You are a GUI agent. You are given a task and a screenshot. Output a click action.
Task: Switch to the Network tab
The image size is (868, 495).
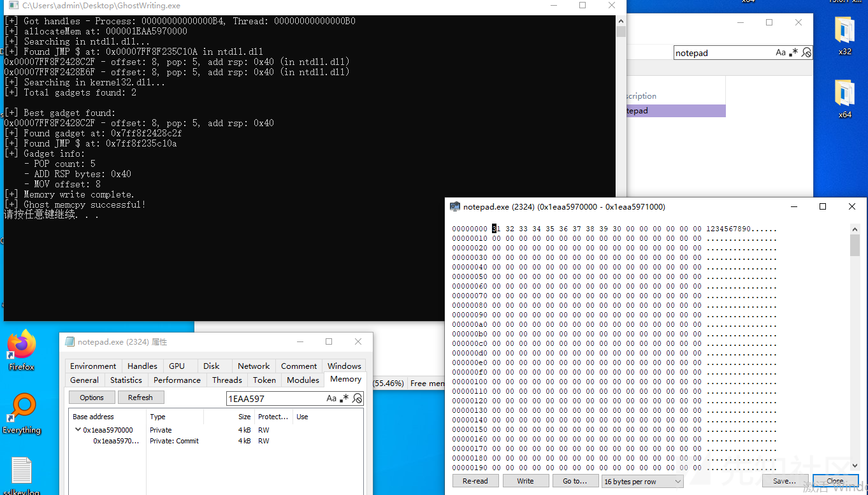(254, 366)
